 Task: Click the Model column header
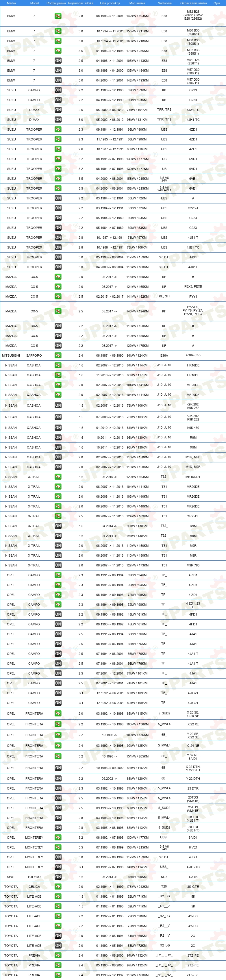coord(34,3)
